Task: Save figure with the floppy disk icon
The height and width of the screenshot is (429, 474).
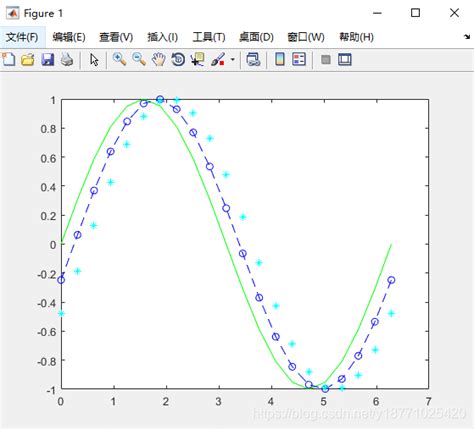Action: [x=48, y=60]
